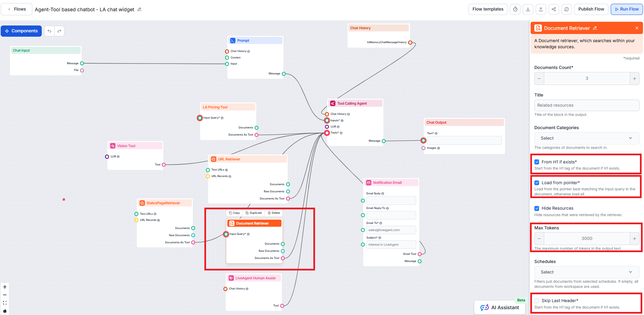This screenshot has height=315, width=644.
Task: Click the upload flow icon
Action: pos(541,9)
